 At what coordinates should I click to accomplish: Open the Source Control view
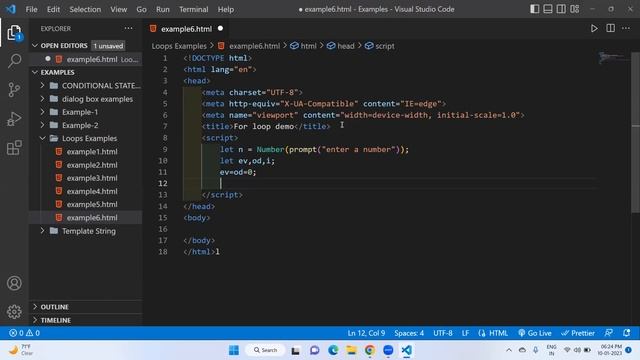[x=14, y=90]
